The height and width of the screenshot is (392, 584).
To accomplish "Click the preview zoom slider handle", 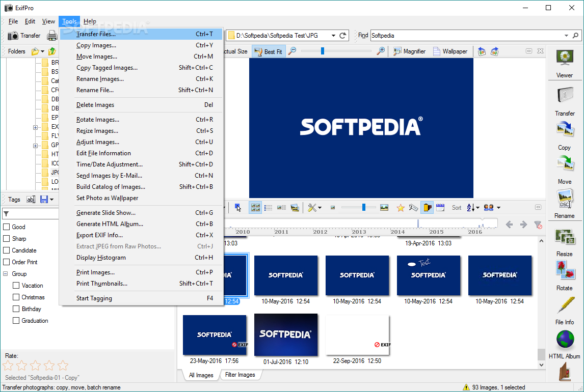I will click(x=323, y=51).
